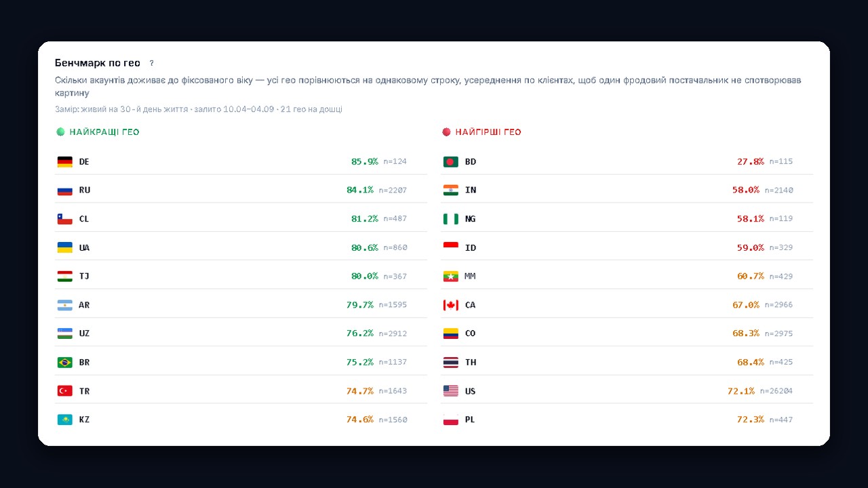The height and width of the screenshot is (488, 868).
Task: Select the НАЙГІРШІ ГЕО column heading
Action: (x=488, y=132)
